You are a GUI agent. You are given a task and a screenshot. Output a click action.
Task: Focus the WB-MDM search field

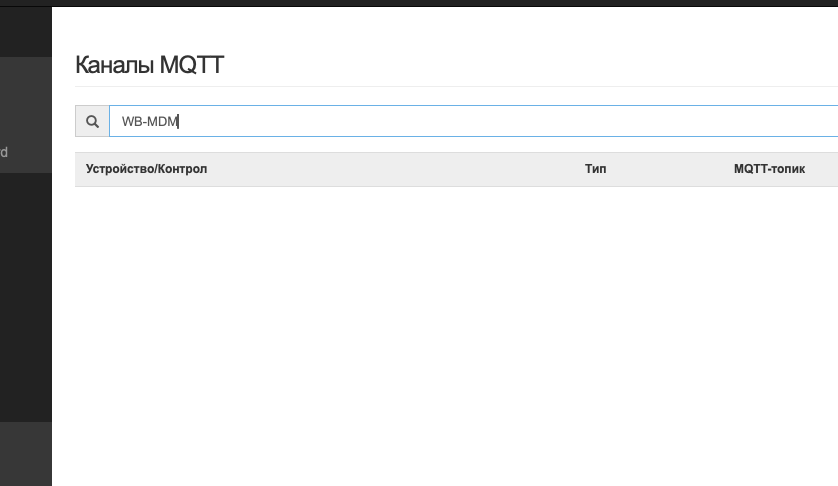pyautogui.click(x=474, y=121)
